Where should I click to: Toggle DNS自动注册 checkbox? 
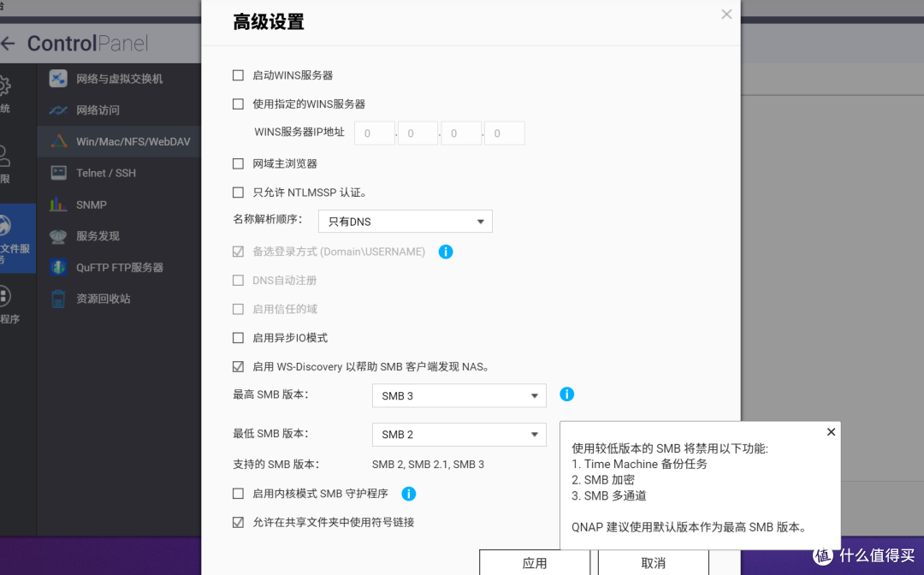coord(238,281)
